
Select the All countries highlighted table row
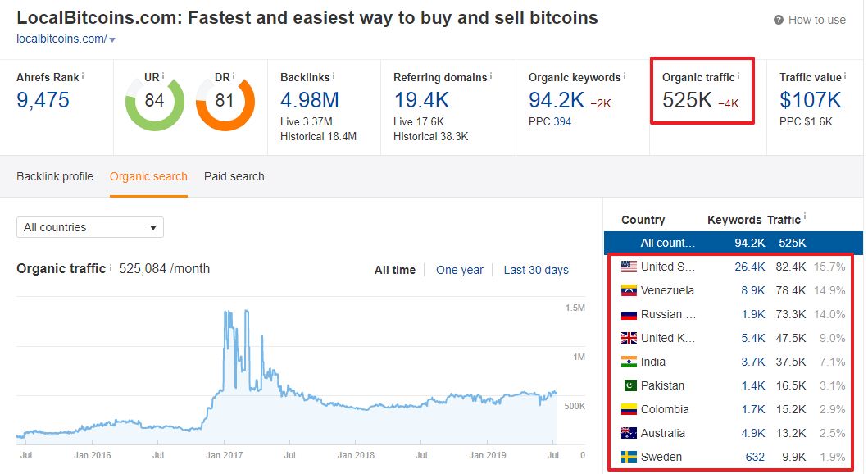click(734, 243)
